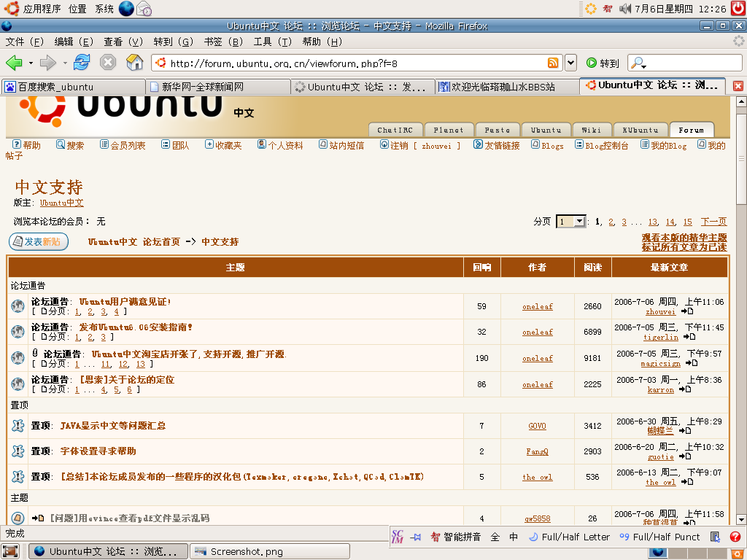Click latest post arrow icon beside tigerlin
Image resolution: width=747 pixels, height=560 pixels.
689,337
